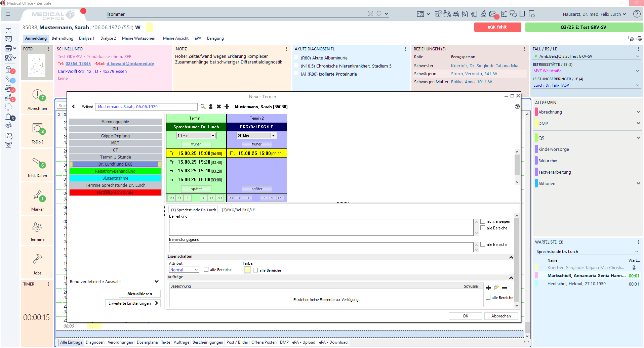644x348 pixels.
Task: Click the plus icon to add patient
Action: (227, 106)
